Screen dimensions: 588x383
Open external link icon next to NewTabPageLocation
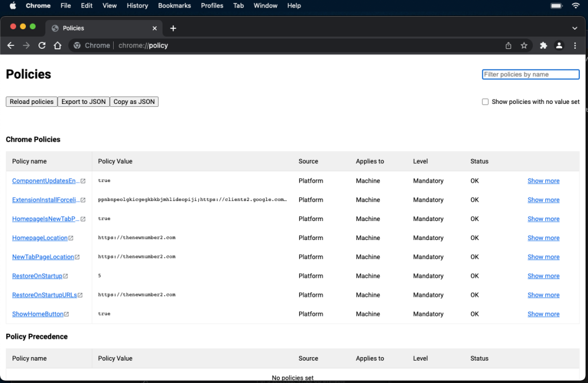(78, 257)
